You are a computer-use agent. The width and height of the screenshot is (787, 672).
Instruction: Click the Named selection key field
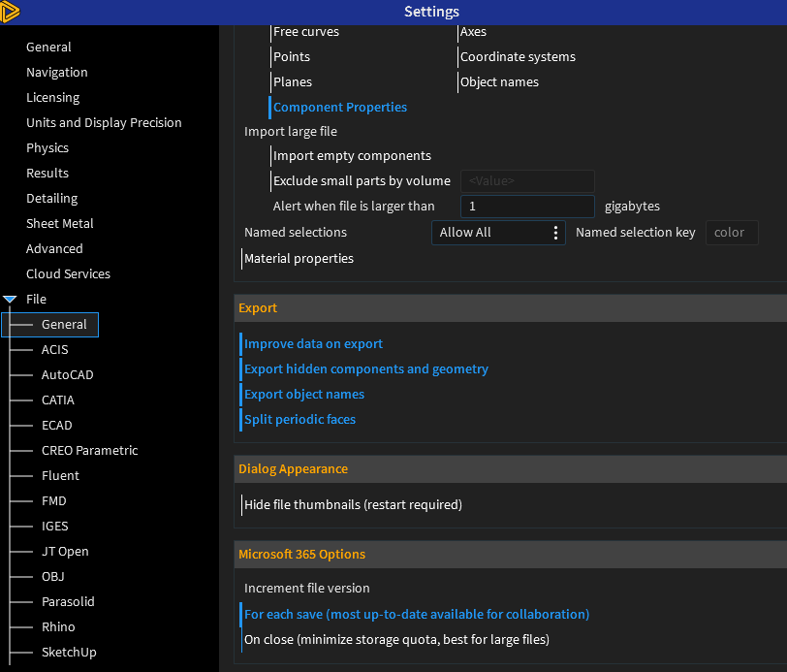click(x=731, y=233)
